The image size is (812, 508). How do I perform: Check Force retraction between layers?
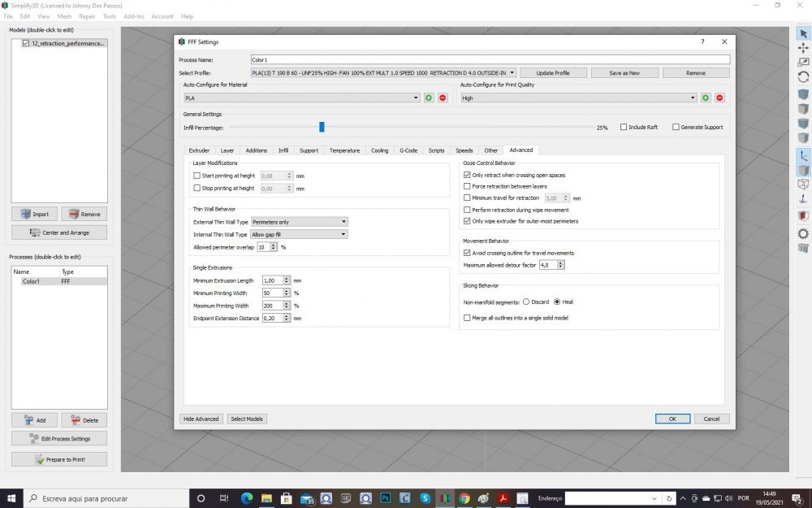click(x=467, y=186)
